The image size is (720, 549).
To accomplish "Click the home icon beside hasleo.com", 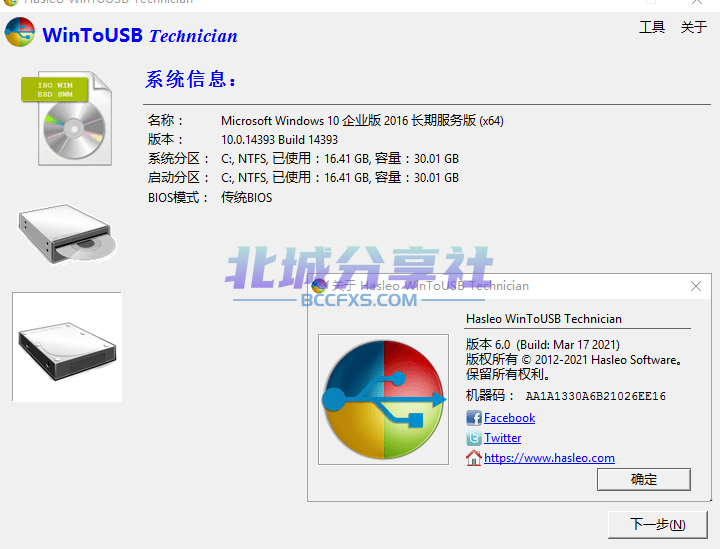I will [x=473, y=458].
